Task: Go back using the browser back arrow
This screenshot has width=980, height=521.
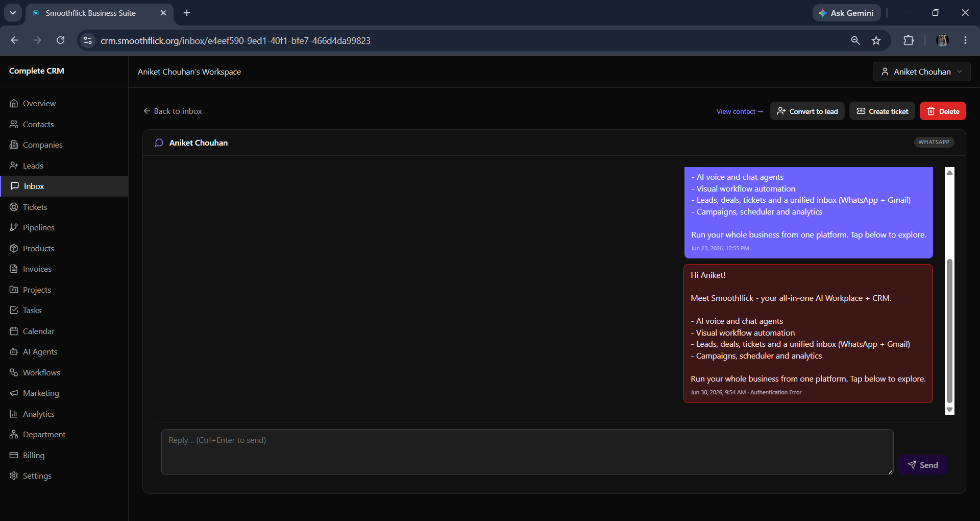Action: click(x=15, y=40)
